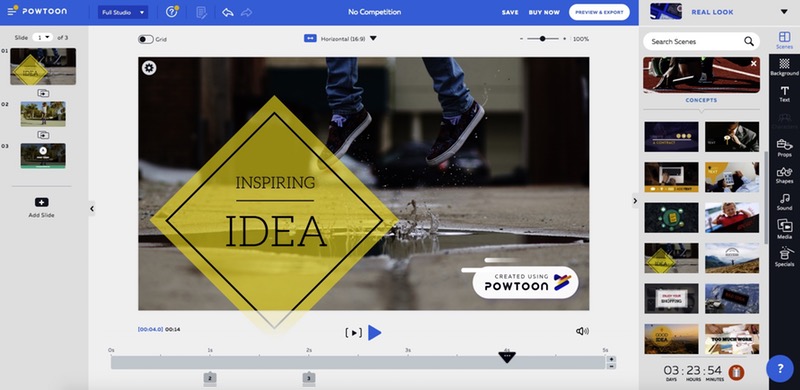The image size is (800, 390).
Task: Switch to the Scenes tab
Action: 784,40
